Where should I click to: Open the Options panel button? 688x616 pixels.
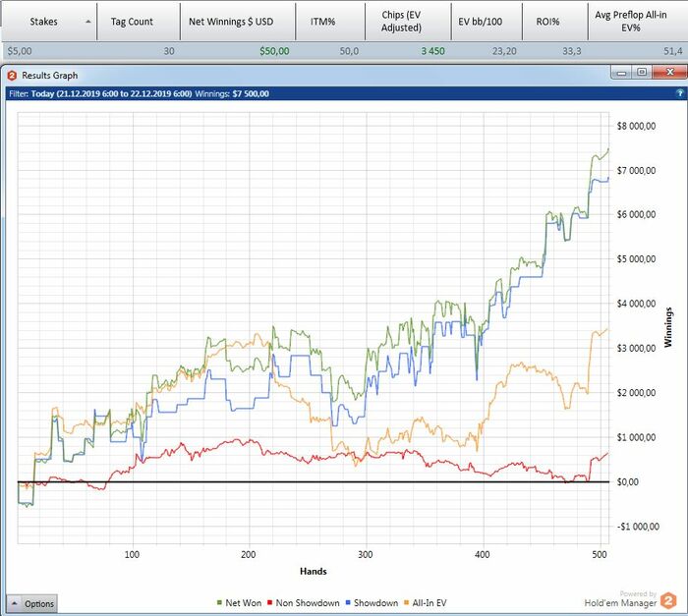[31, 603]
